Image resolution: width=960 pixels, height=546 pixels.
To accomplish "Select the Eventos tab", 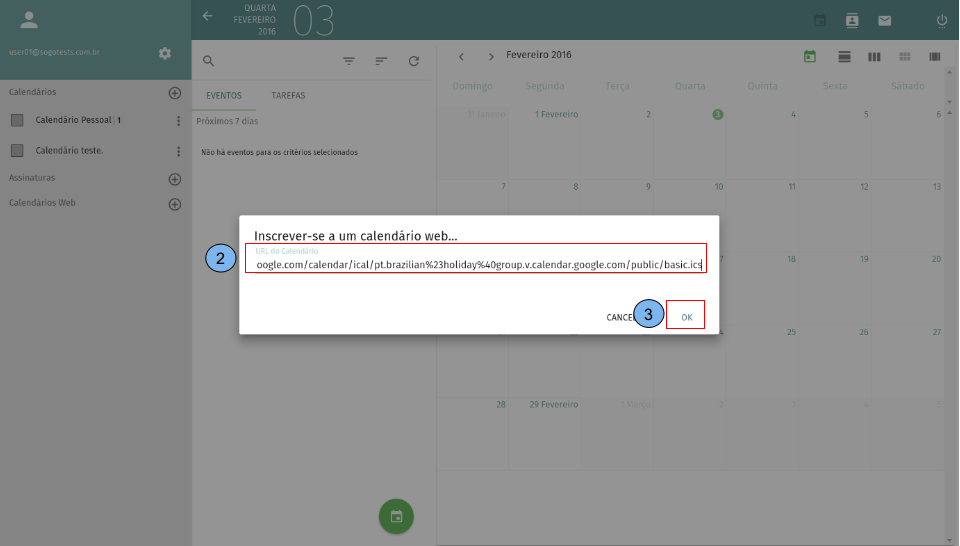I will pos(224,96).
